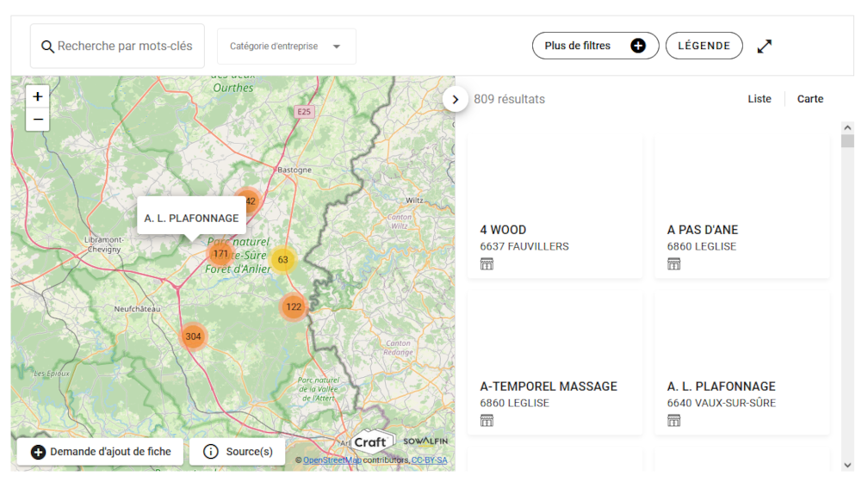Screen dimensions: 868x488
Task: Click the Craft logo on map
Action: (372, 442)
